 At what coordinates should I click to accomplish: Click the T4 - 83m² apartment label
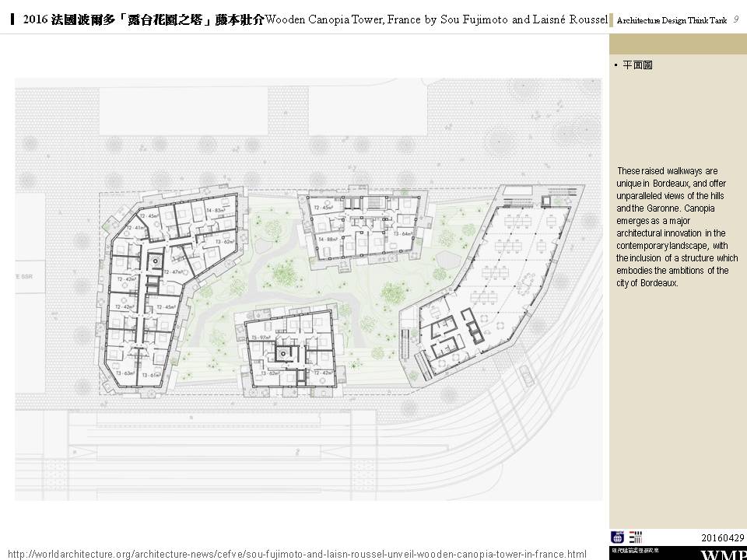pos(216,211)
